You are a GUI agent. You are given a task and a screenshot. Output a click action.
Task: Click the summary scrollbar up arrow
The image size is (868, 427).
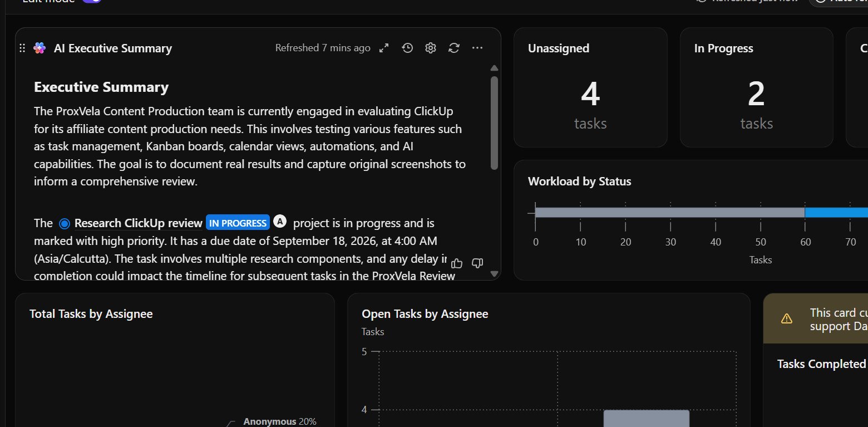coord(494,68)
